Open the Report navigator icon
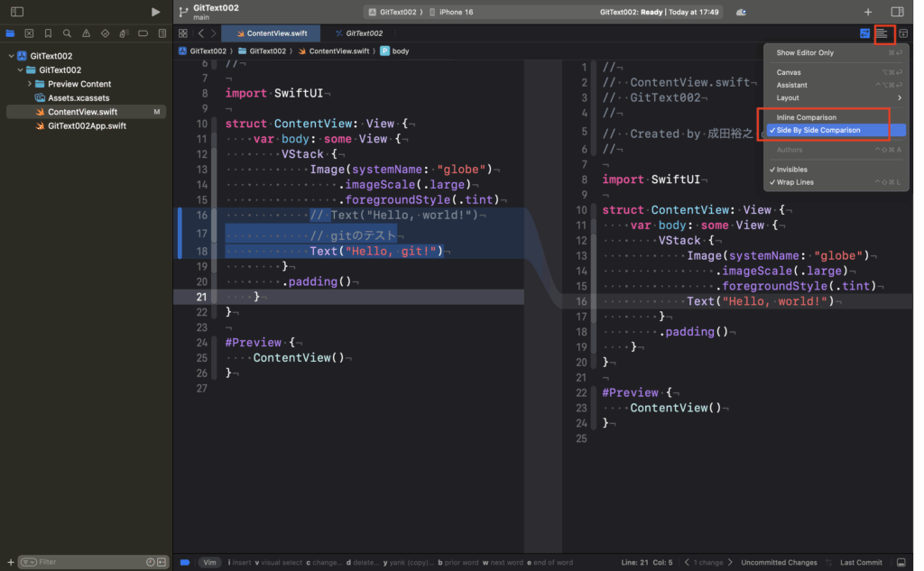The width and height of the screenshot is (924, 571). pyautogui.click(x=162, y=33)
